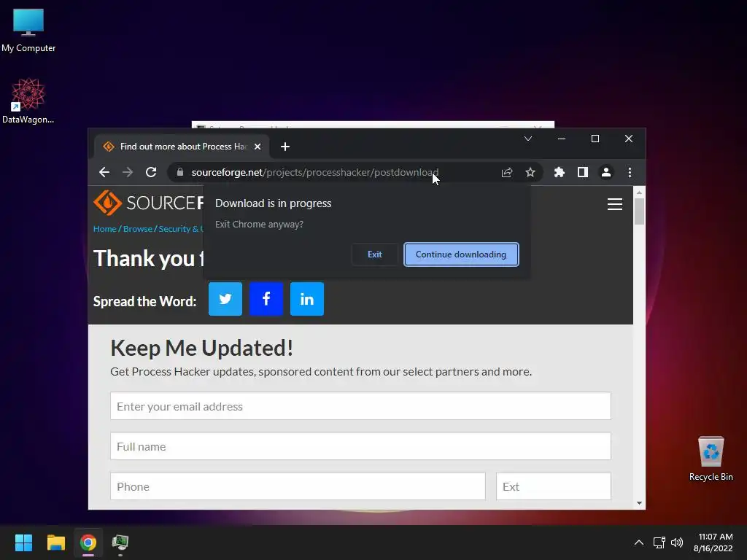This screenshot has height=560, width=747.
Task: Click the browser forward arrow
Action: pyautogui.click(x=127, y=172)
